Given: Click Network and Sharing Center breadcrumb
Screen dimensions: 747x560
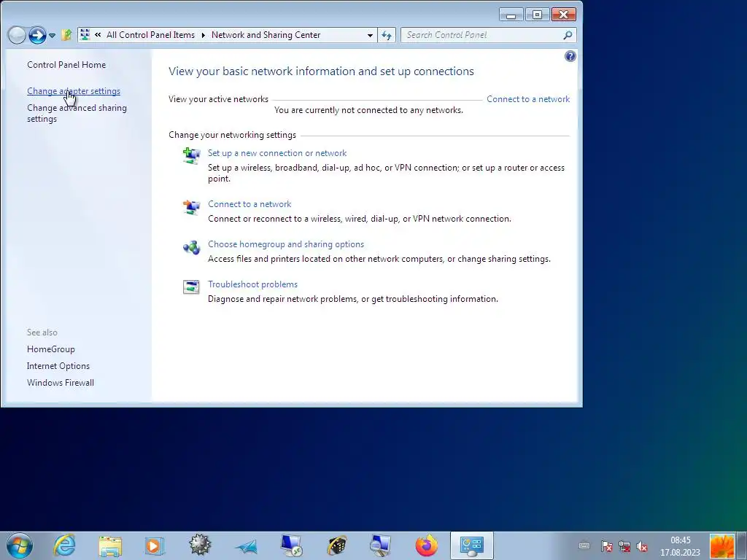Looking at the screenshot, I should tap(266, 35).
